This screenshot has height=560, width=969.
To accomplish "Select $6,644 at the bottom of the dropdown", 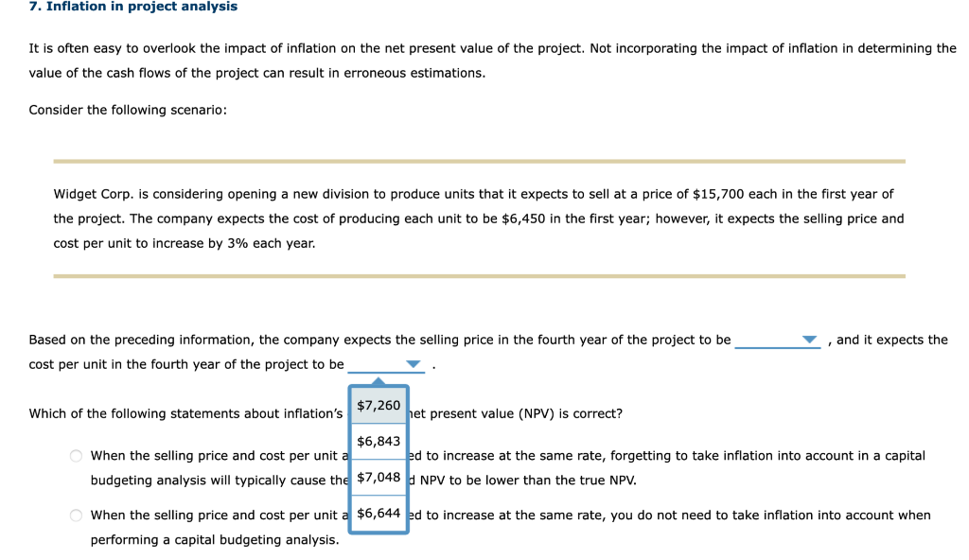I will tap(377, 514).
